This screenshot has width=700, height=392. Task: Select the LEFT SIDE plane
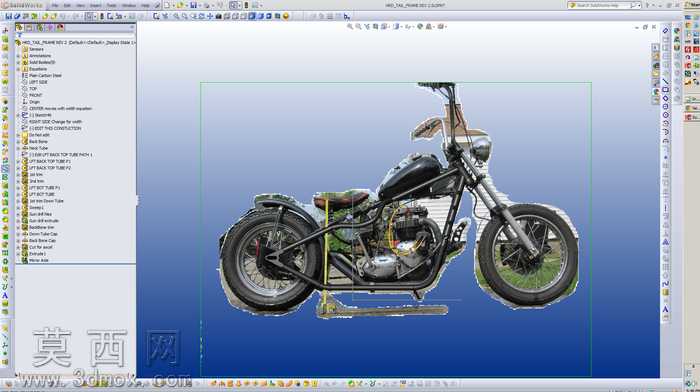[38, 82]
